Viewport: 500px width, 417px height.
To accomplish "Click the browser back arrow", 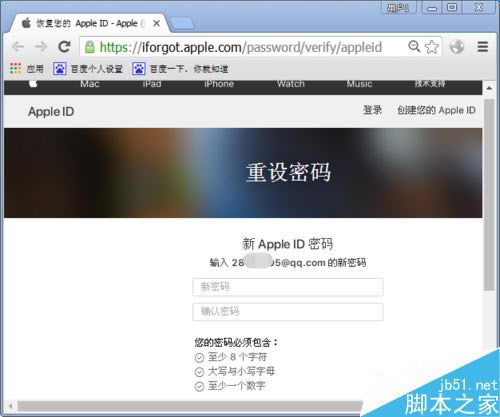I will coord(18,47).
